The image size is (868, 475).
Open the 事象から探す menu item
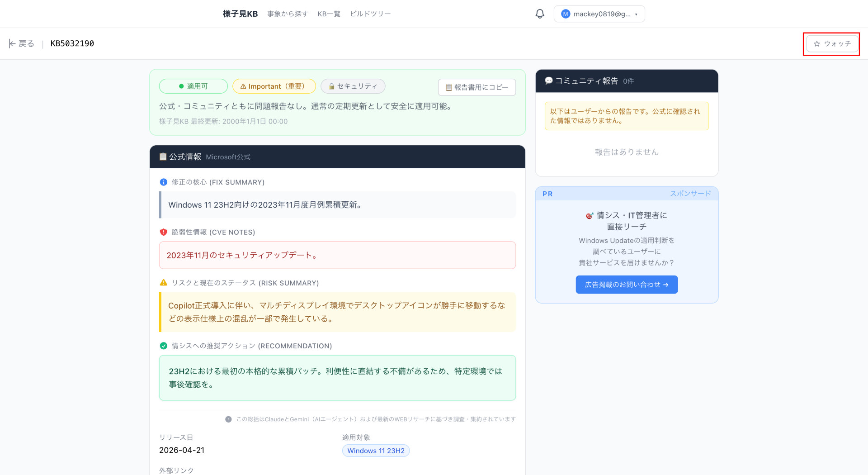(x=288, y=14)
